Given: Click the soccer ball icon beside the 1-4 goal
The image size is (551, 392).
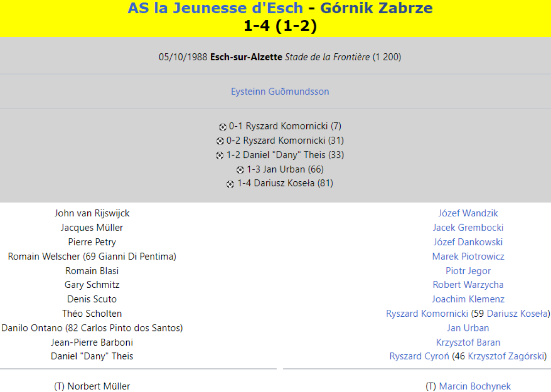Looking at the screenshot, I should pyautogui.click(x=230, y=184).
